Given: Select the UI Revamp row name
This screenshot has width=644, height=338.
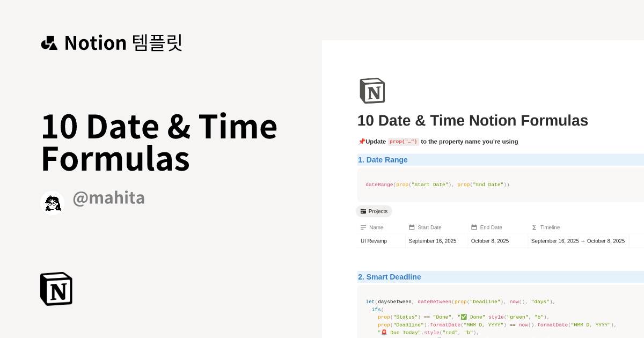Looking at the screenshot, I should click(374, 240).
